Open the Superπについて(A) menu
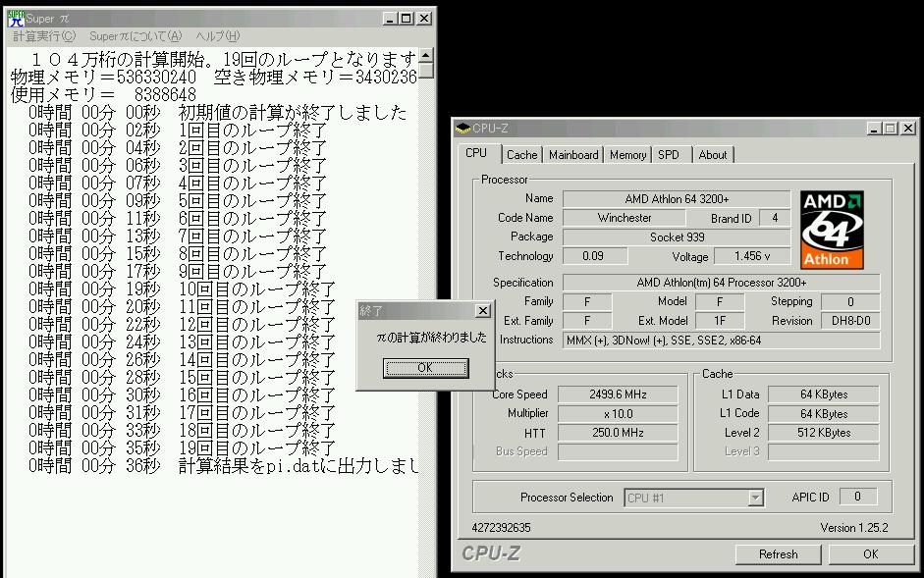 136,36
